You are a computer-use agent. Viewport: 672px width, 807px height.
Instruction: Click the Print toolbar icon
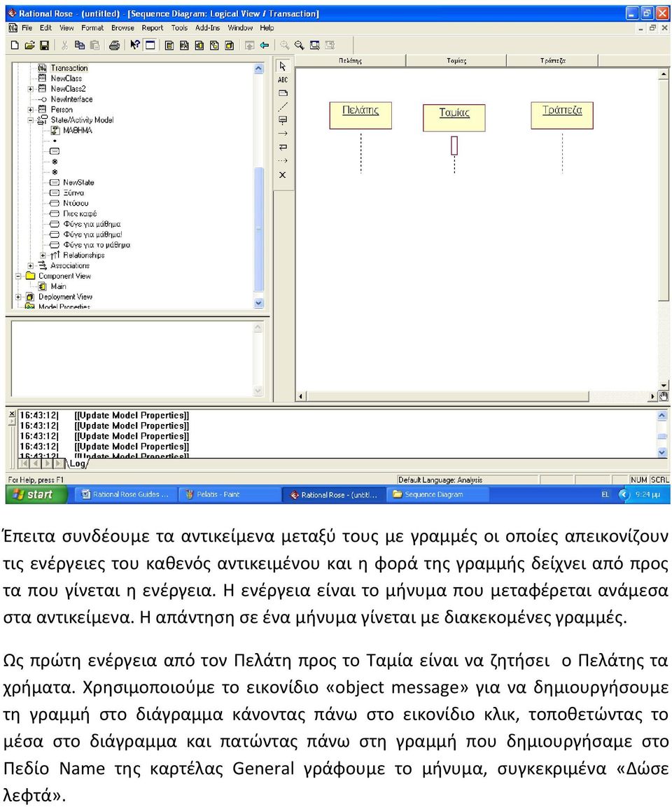[x=114, y=45]
